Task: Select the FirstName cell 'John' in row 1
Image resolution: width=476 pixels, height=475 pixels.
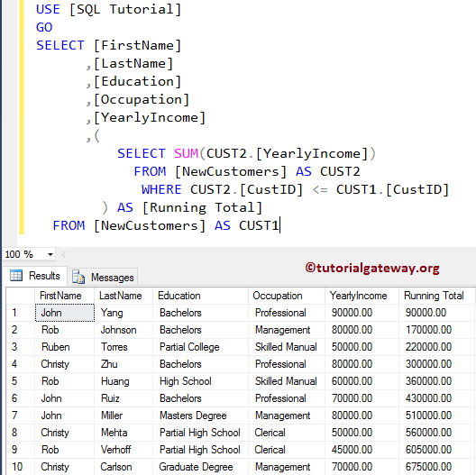Action: tap(64, 313)
